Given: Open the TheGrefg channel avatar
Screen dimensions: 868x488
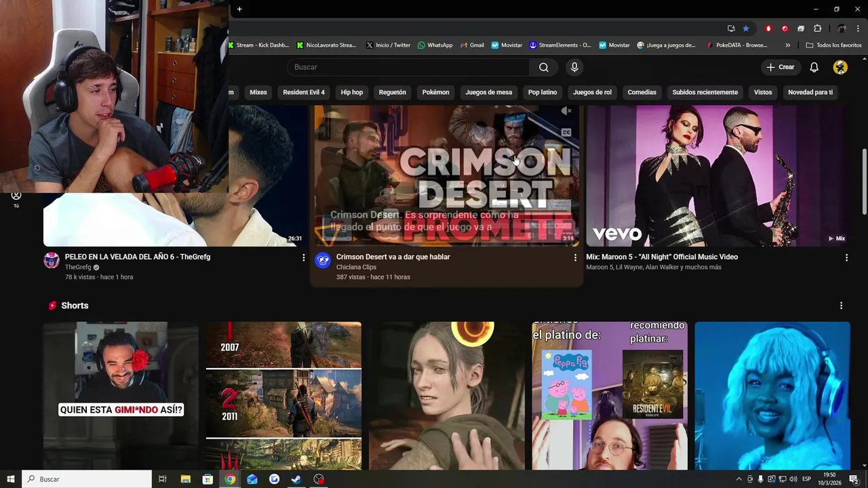Looking at the screenshot, I should (x=52, y=260).
